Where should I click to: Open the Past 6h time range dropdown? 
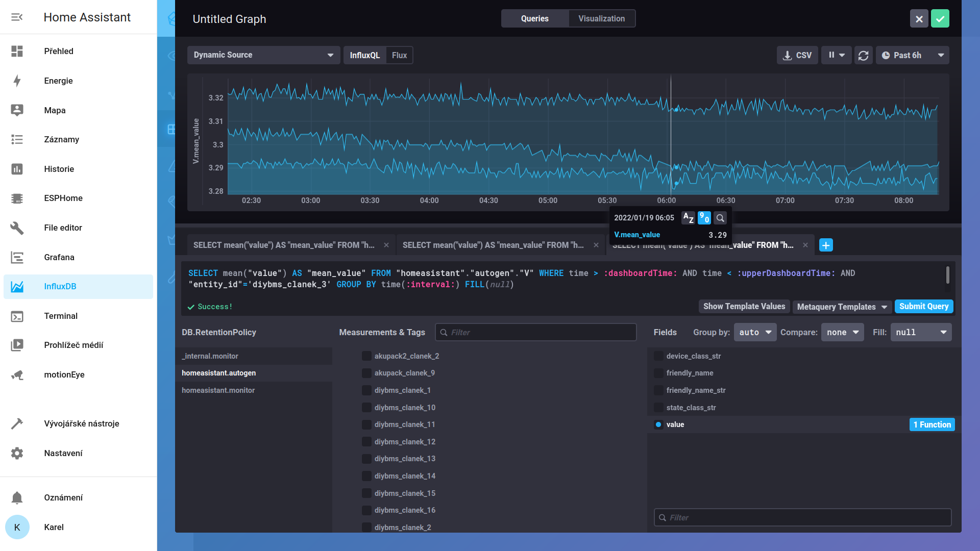913,55
